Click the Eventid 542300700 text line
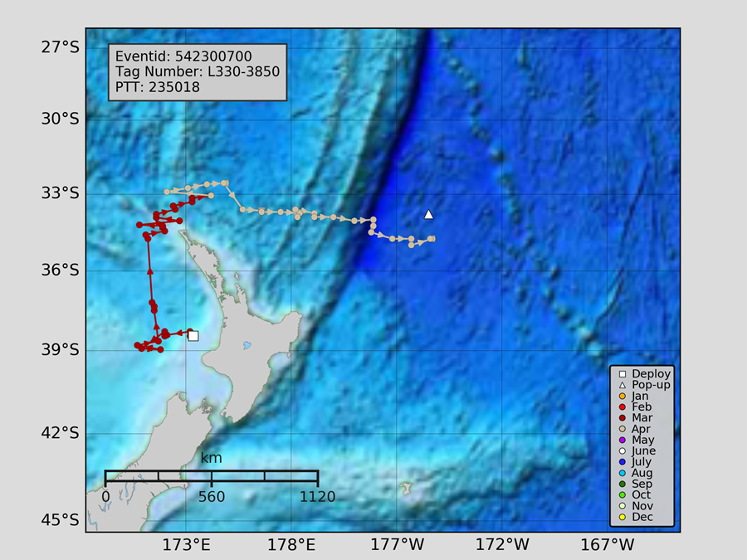 tap(183, 56)
